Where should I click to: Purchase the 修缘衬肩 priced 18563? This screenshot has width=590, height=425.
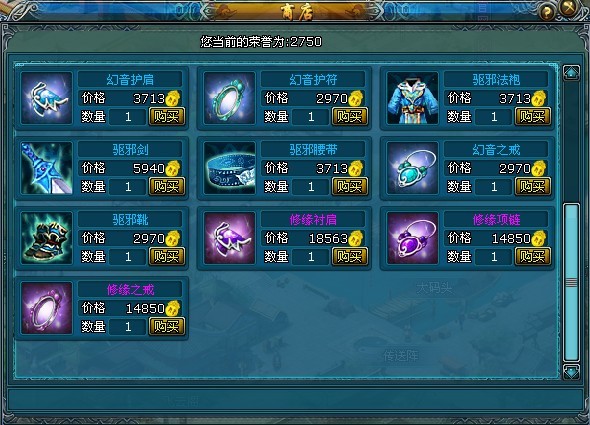pos(350,256)
